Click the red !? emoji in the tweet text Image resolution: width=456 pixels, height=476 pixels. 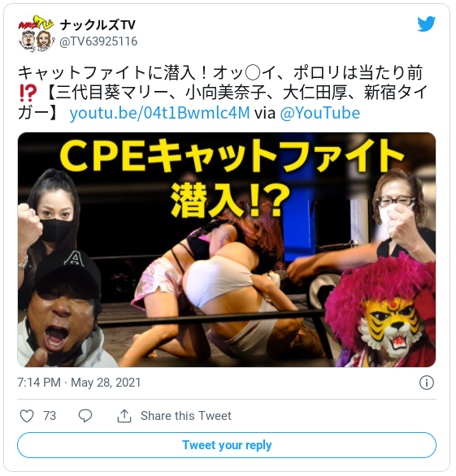pos(28,93)
